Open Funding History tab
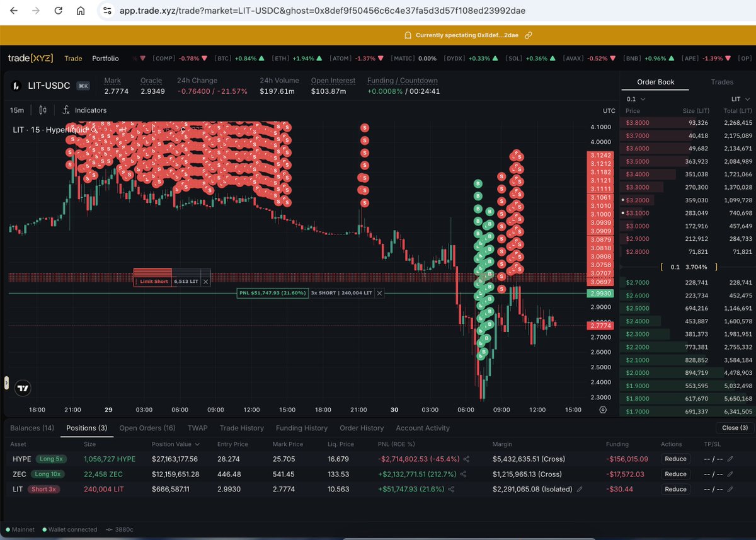This screenshot has height=540, width=756. tap(302, 428)
